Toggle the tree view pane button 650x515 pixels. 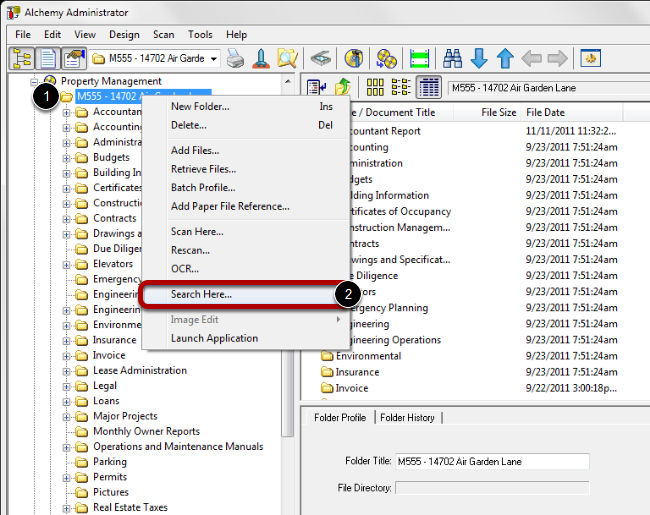(x=22, y=58)
